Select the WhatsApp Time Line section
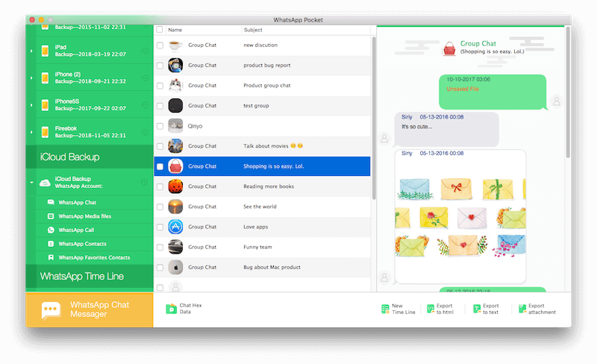Viewport: 597px width, 364px height. coord(90,276)
